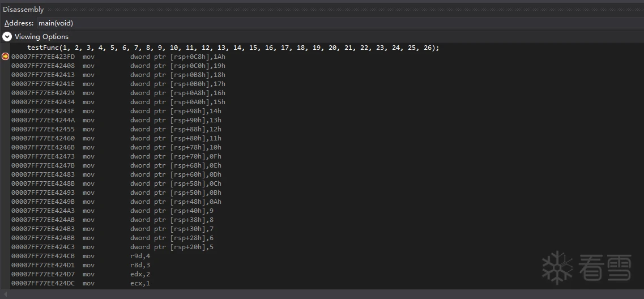Screen dimensions: 644x299
Task: Click operand dword ptr [rsp+28h],6
Action: (x=172, y=237)
